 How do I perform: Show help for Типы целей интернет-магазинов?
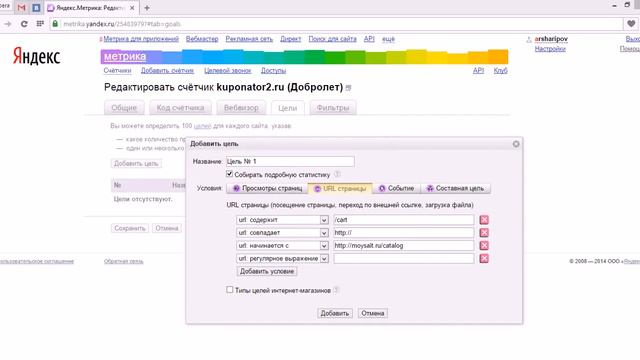point(336,290)
